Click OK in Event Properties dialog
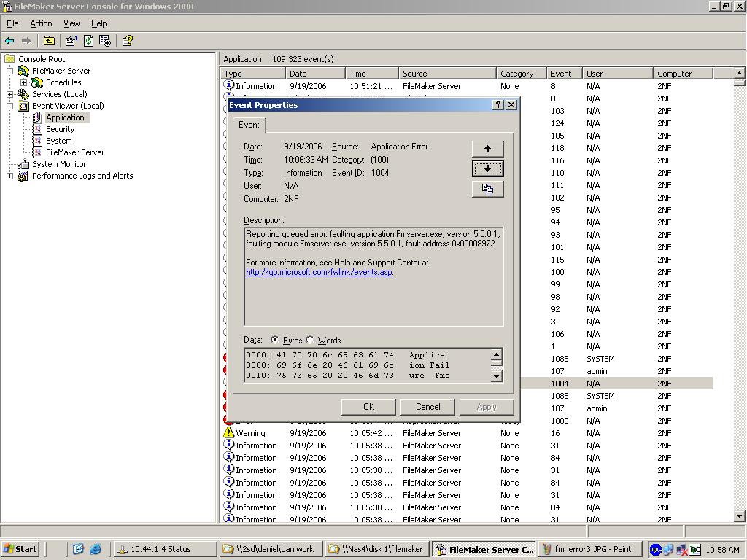This screenshot has height=560, width=747. [368, 407]
